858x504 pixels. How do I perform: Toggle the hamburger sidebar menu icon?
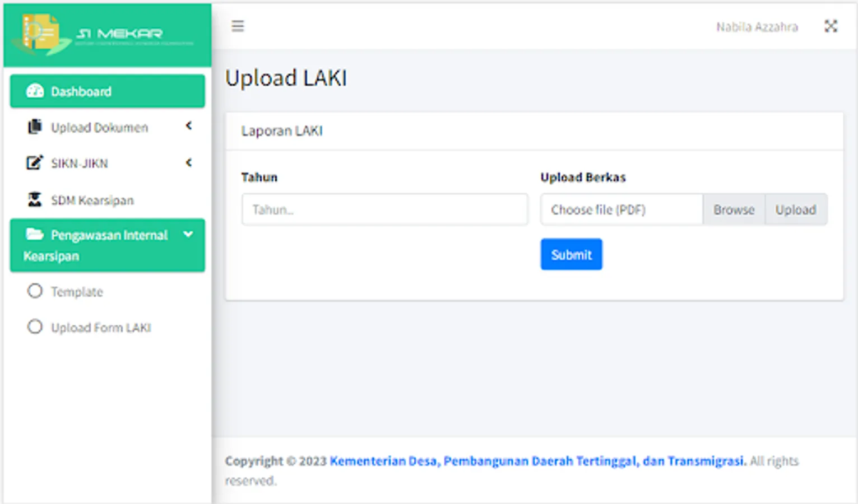click(238, 26)
